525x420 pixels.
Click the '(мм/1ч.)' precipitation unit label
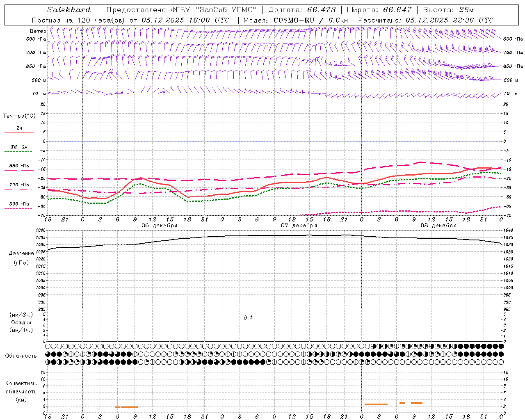click(x=21, y=330)
